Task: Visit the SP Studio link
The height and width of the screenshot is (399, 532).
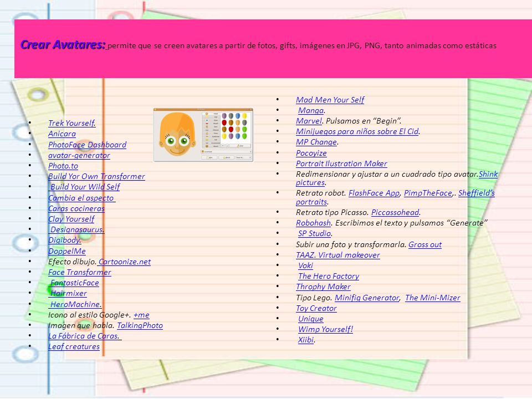Action: click(315, 233)
